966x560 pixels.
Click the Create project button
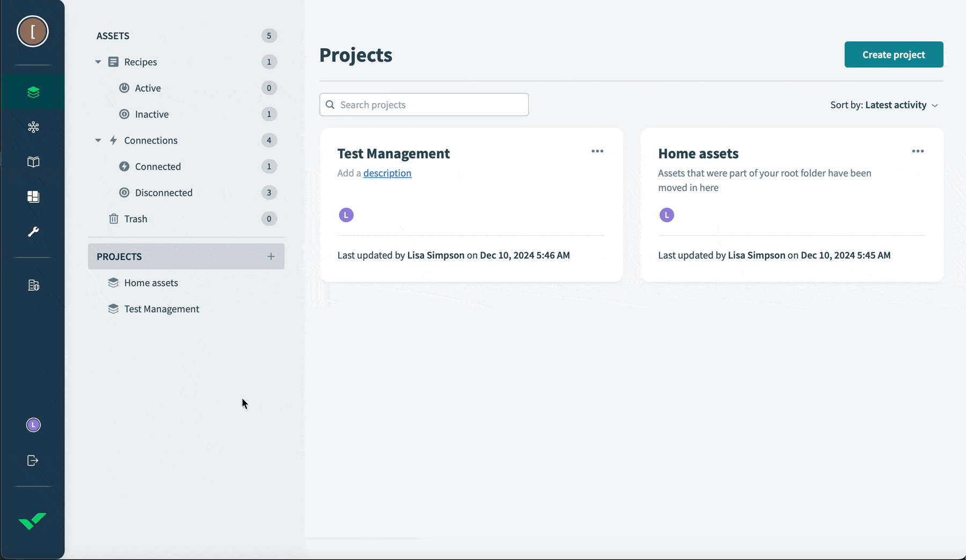point(893,54)
